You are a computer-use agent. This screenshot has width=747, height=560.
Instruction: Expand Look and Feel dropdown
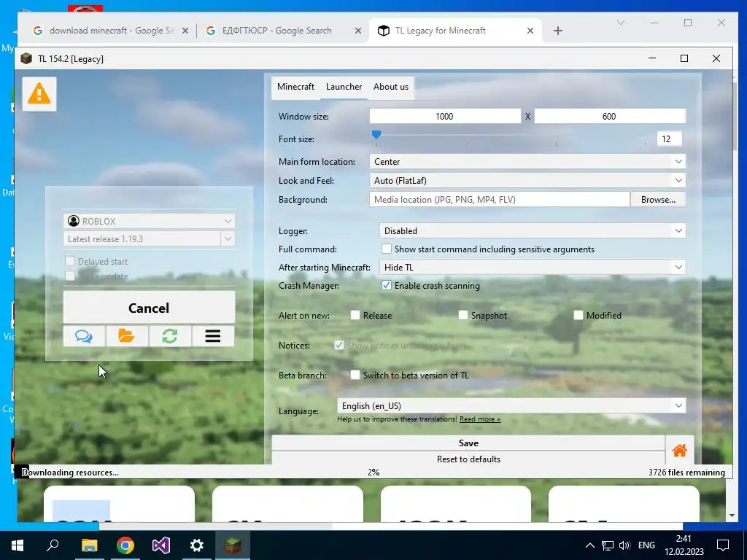(x=678, y=181)
